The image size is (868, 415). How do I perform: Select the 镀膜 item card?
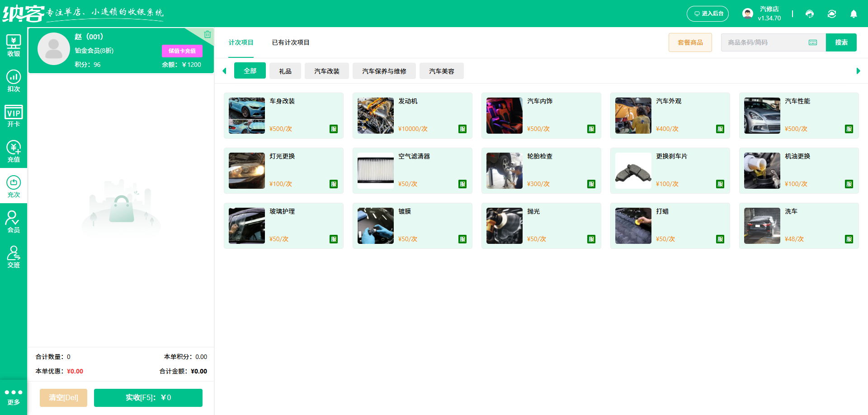click(412, 226)
